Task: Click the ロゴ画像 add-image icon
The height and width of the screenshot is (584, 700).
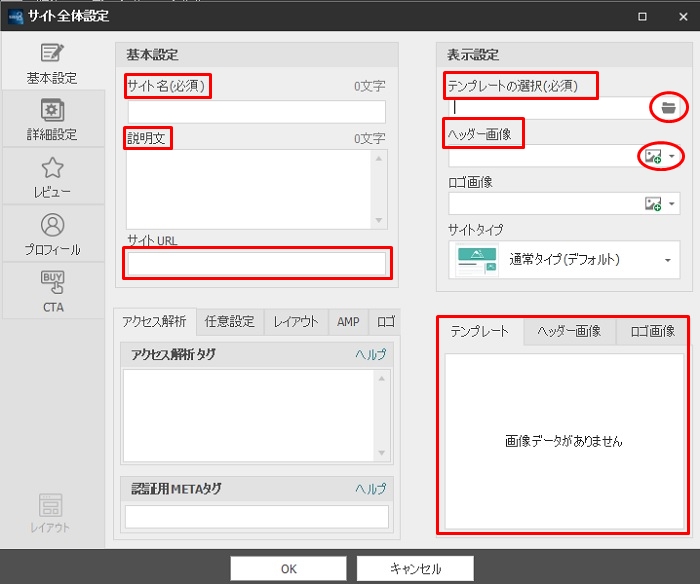Action: 653,204
